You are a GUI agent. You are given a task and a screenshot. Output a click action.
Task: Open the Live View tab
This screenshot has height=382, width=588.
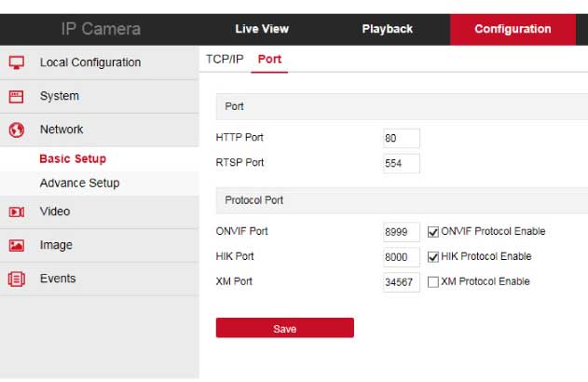click(x=262, y=29)
